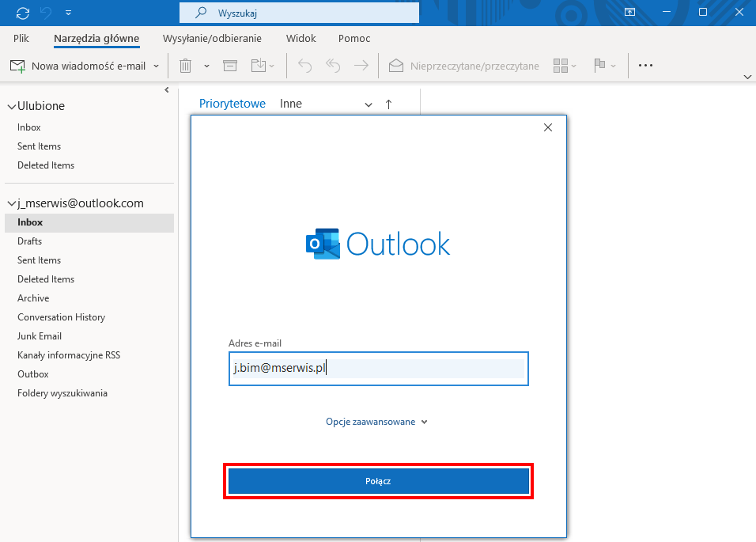The image size is (756, 542).
Task: Expand Opcje zaawansowane
Action: pyautogui.click(x=376, y=422)
